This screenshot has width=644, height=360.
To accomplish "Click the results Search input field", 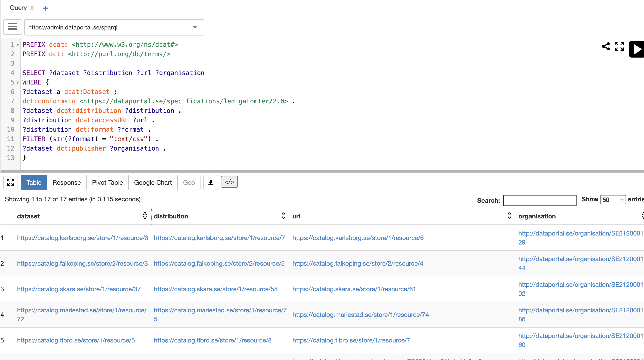I will coord(540,200).
